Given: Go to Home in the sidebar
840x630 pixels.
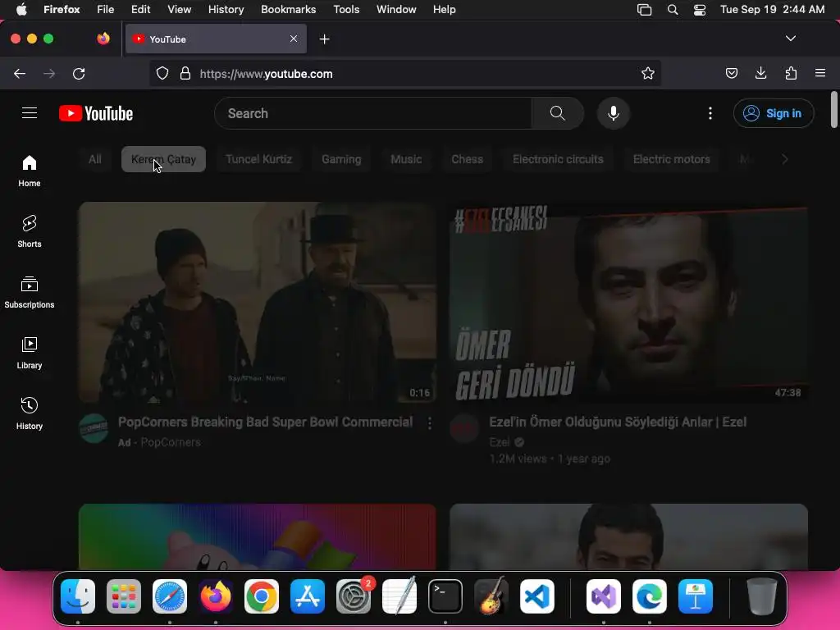Looking at the screenshot, I should pos(30,171).
